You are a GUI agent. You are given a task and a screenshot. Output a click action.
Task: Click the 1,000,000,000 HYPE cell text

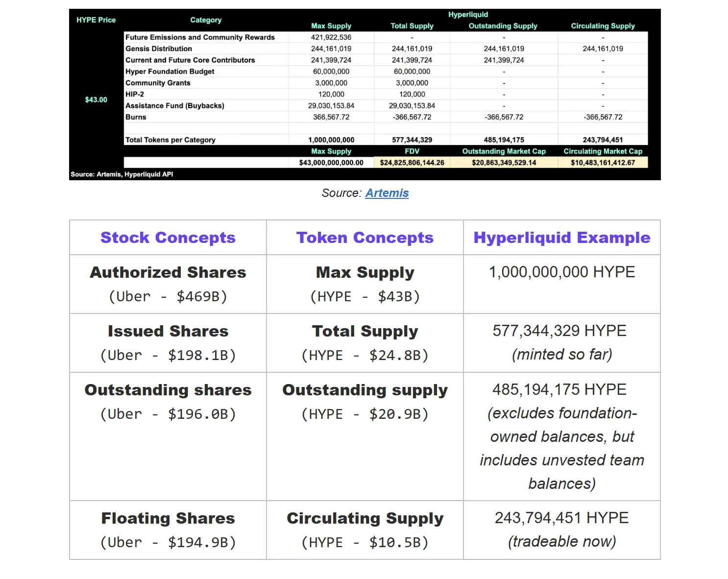(562, 272)
